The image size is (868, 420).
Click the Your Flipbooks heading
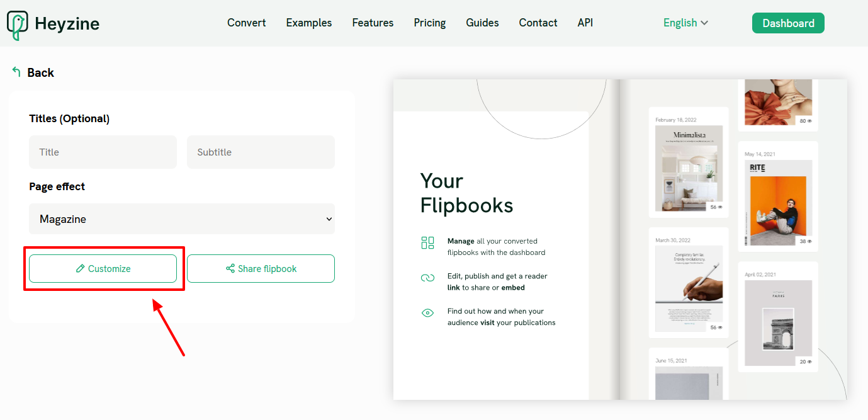tap(466, 193)
